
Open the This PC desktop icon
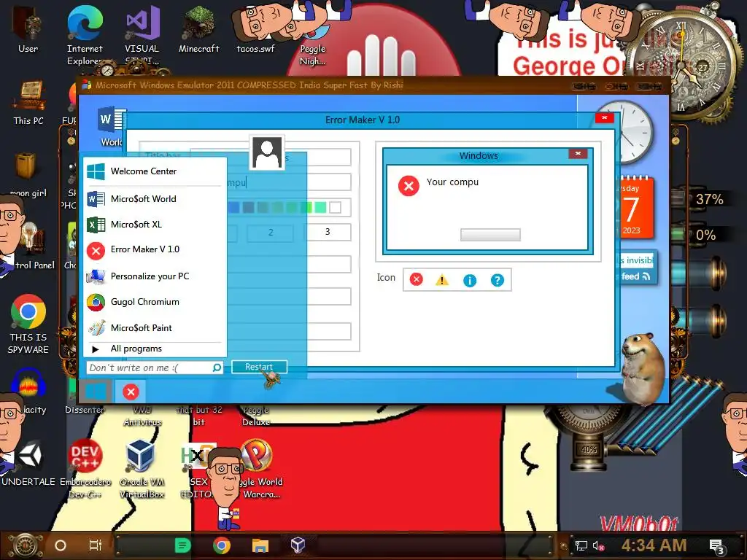coord(28,103)
